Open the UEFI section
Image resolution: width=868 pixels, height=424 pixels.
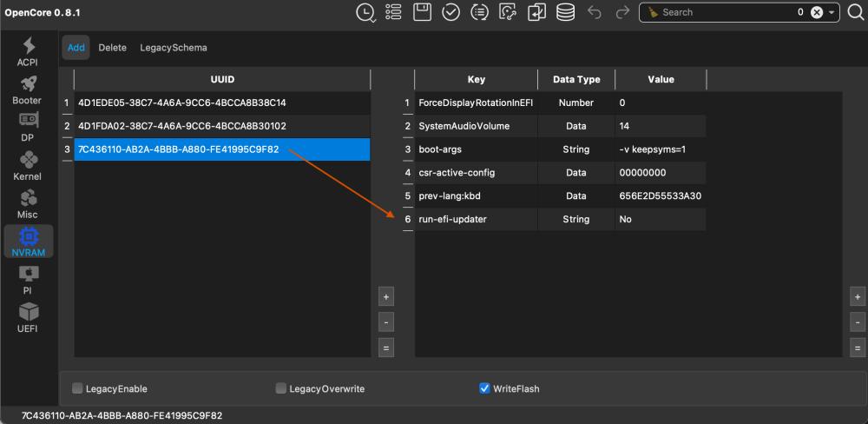28,318
